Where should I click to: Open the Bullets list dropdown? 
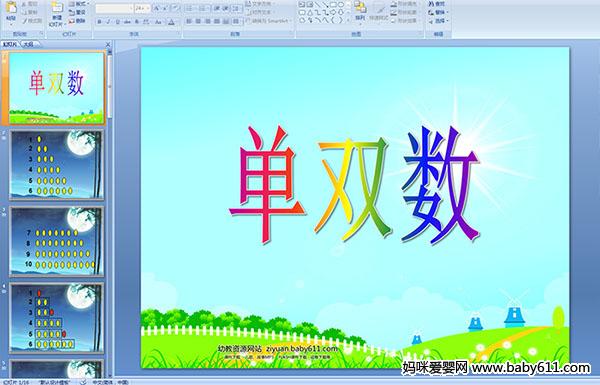click(x=192, y=8)
